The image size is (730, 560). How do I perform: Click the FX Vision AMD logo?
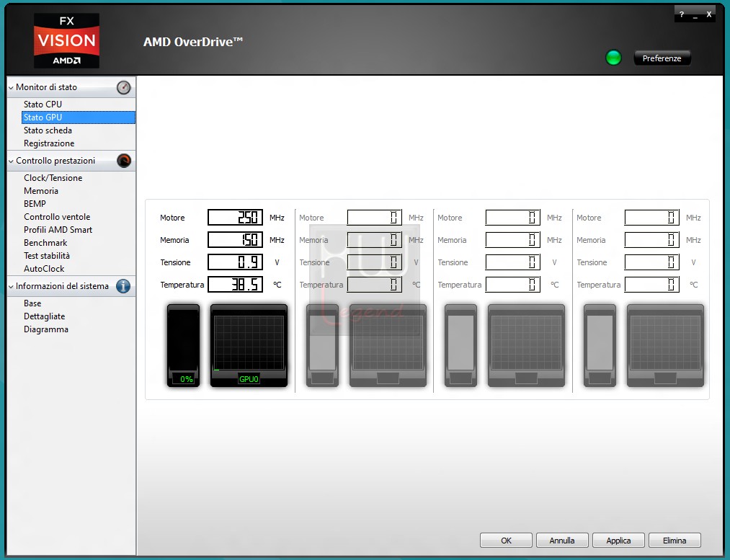(x=66, y=41)
